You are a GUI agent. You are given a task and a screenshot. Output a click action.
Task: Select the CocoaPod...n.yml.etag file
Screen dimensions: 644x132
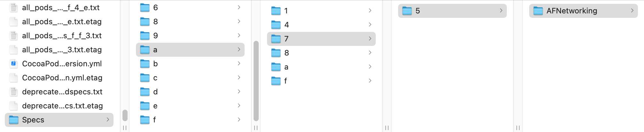pyautogui.click(x=59, y=78)
